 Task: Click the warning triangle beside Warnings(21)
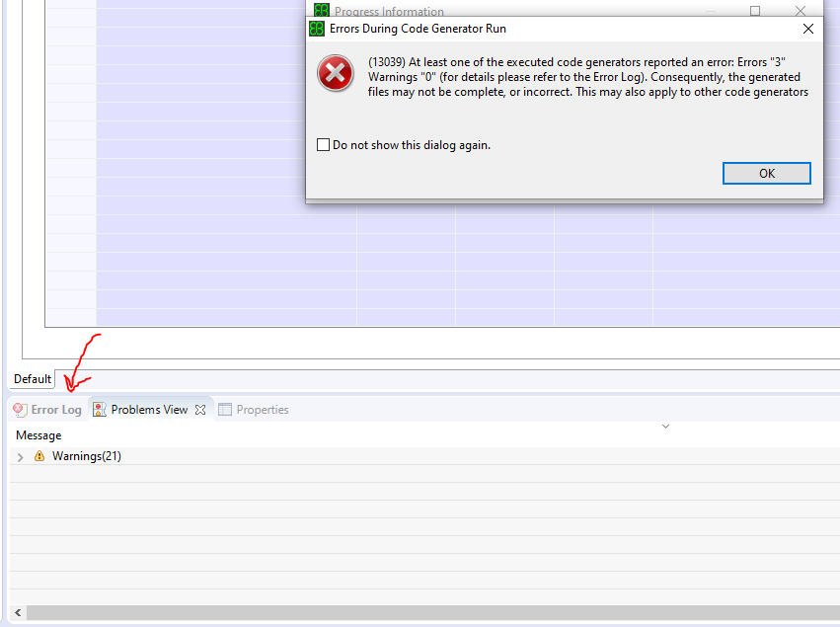(38, 456)
